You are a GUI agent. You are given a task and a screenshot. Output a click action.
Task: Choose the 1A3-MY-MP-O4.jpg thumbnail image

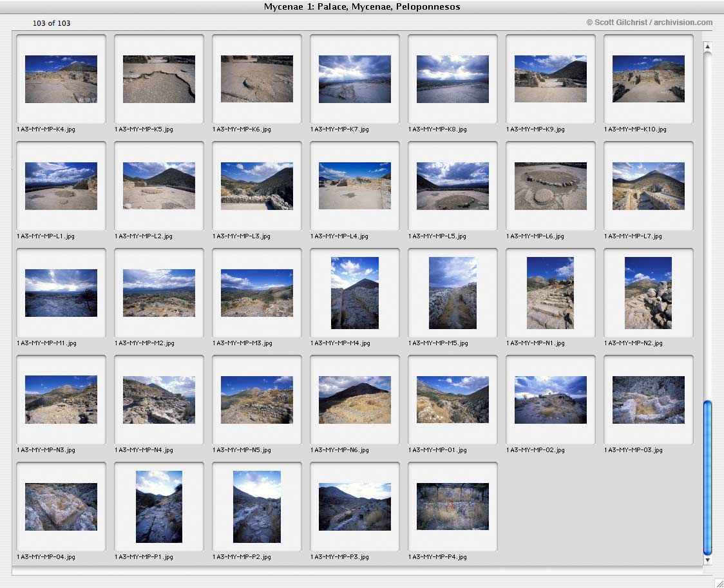[x=61, y=507]
